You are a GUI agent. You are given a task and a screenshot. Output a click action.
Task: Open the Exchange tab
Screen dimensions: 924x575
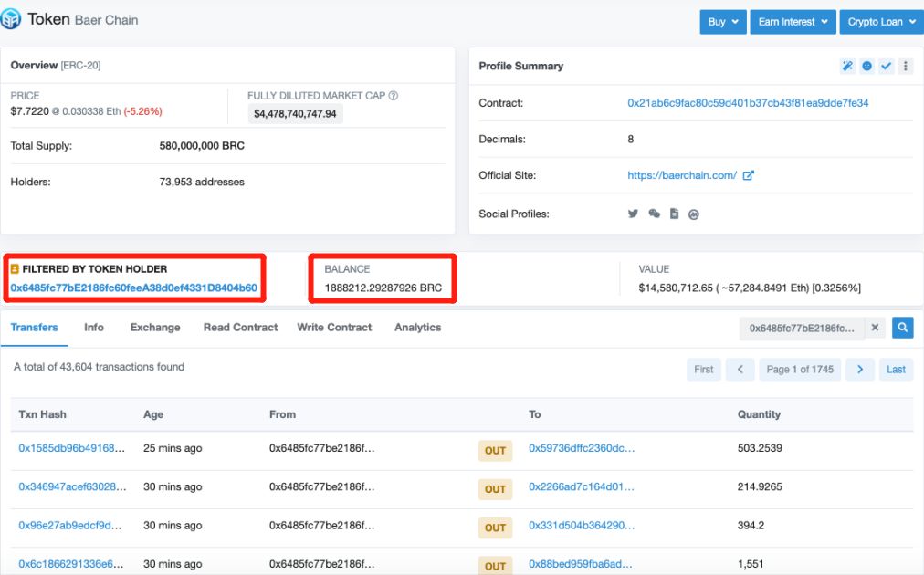155,327
